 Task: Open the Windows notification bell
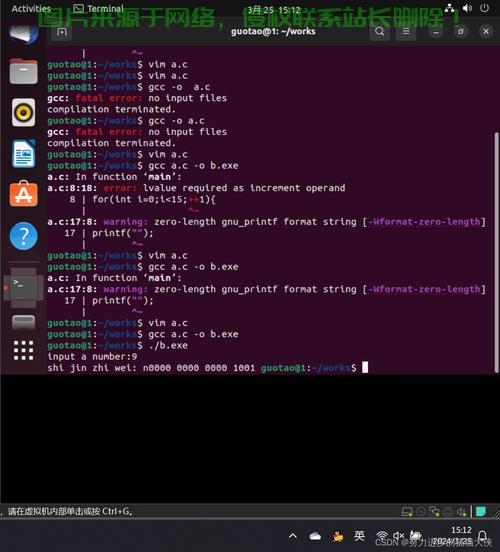click(483, 536)
